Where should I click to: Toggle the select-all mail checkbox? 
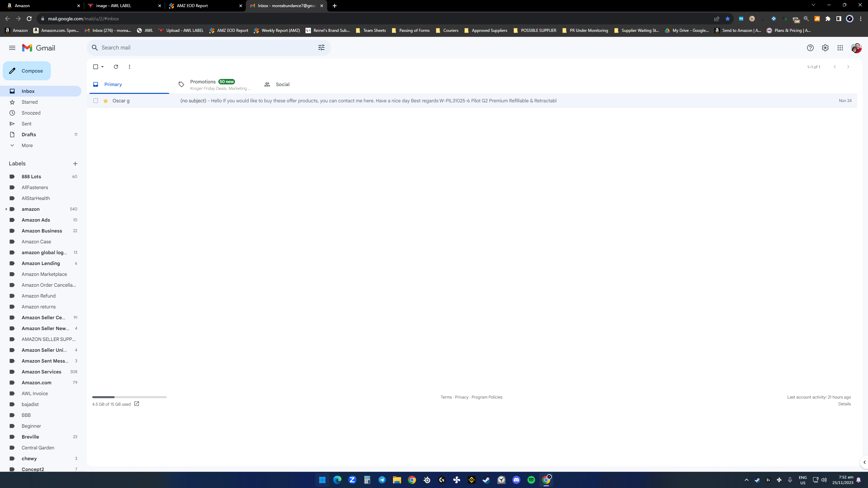(96, 67)
